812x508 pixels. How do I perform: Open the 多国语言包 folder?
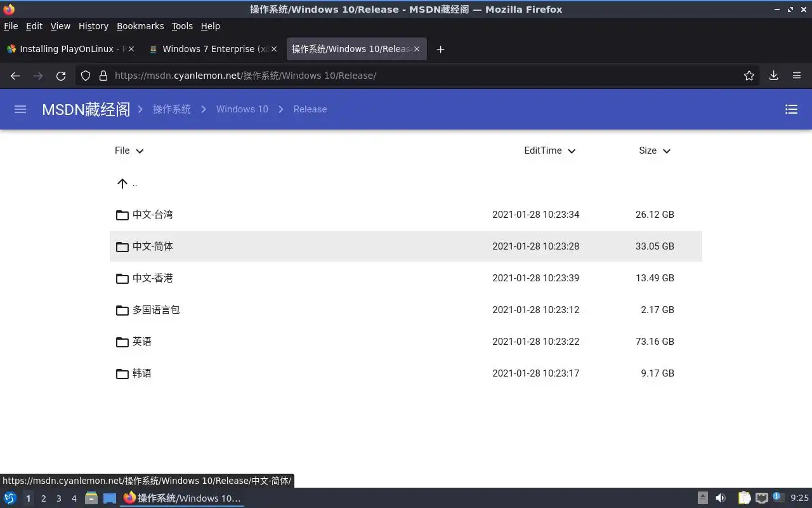point(406,310)
